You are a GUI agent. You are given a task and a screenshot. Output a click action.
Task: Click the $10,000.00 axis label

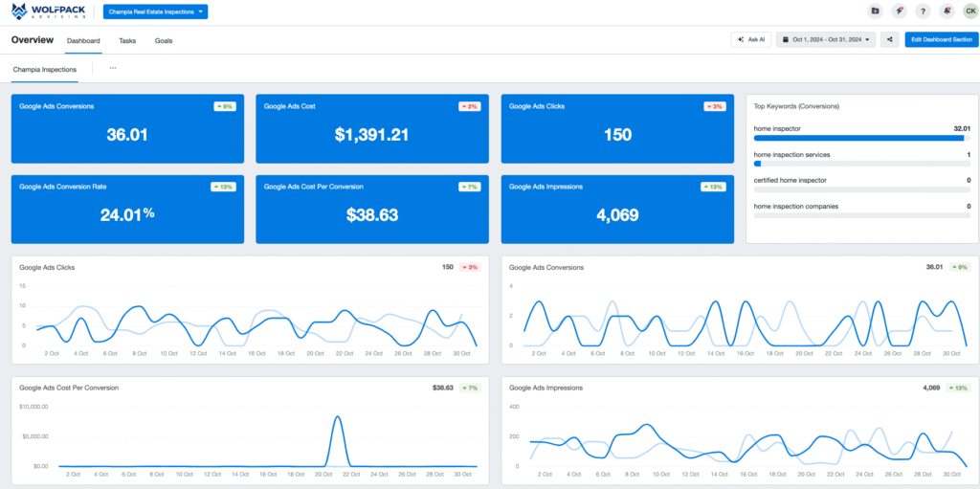pyautogui.click(x=33, y=407)
